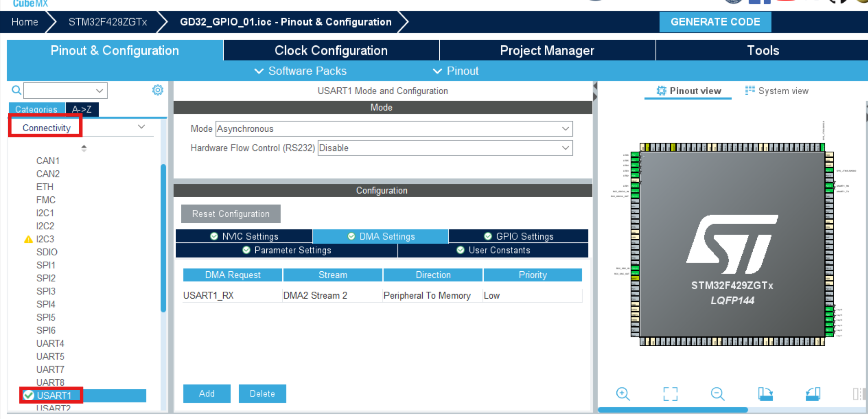Image resolution: width=868 pixels, height=419 pixels.
Task: Select Pinout & Configuration tab
Action: [x=114, y=50]
